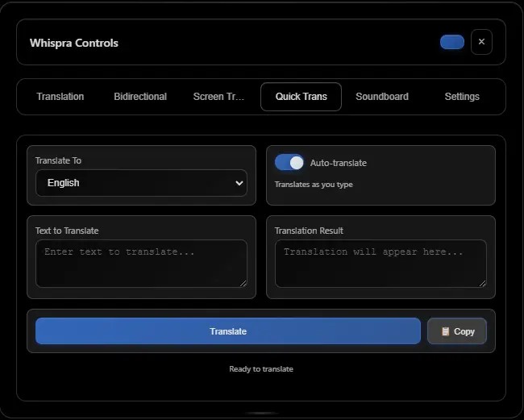The width and height of the screenshot is (524, 420).
Task: Toggle the main switch in the Whispra header
Action: tap(452, 42)
